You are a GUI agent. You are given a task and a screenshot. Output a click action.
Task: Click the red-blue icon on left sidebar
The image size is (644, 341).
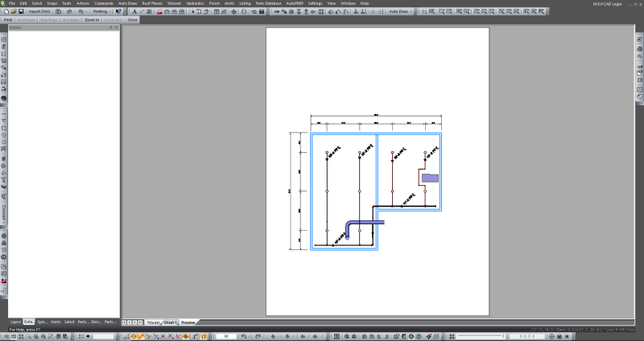click(4, 281)
